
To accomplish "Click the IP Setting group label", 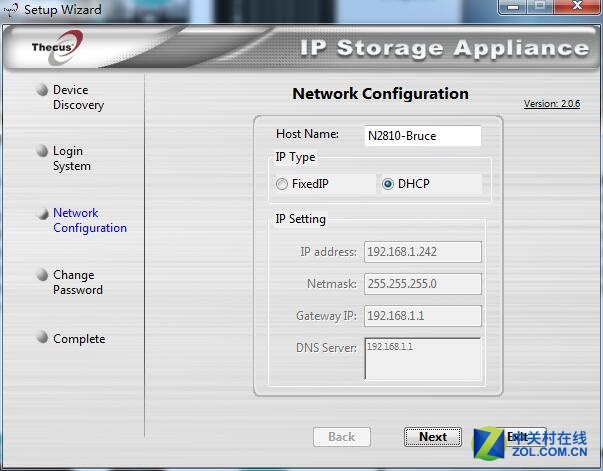I will pyautogui.click(x=301, y=219).
